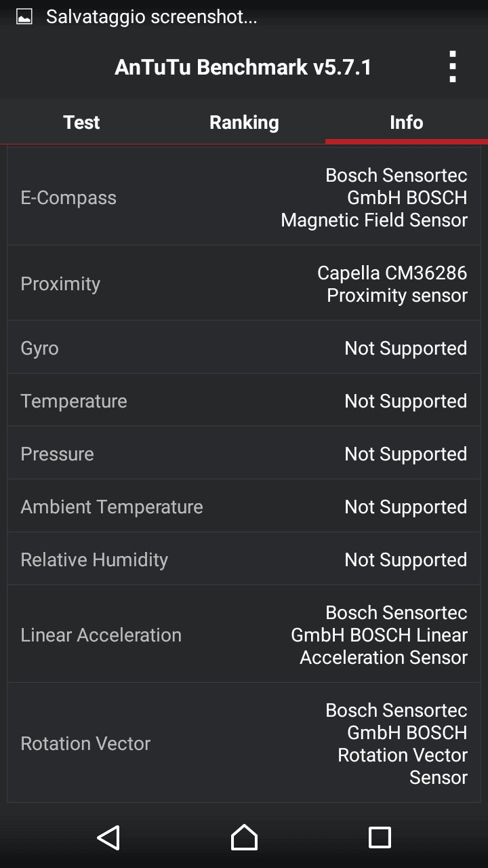Tap the Capella CM36286 Proximity sensor value
The image size is (488, 868).
coord(392,284)
